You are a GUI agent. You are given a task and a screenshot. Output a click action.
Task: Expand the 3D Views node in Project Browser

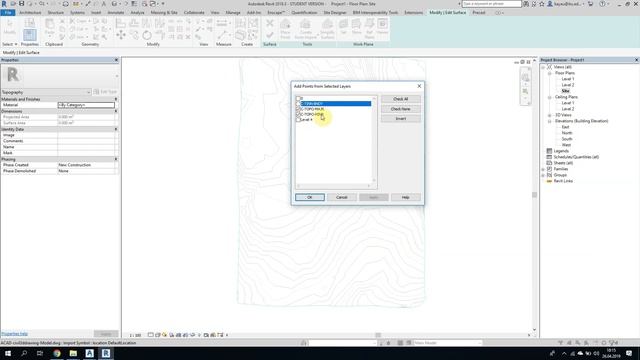pyautogui.click(x=549, y=115)
